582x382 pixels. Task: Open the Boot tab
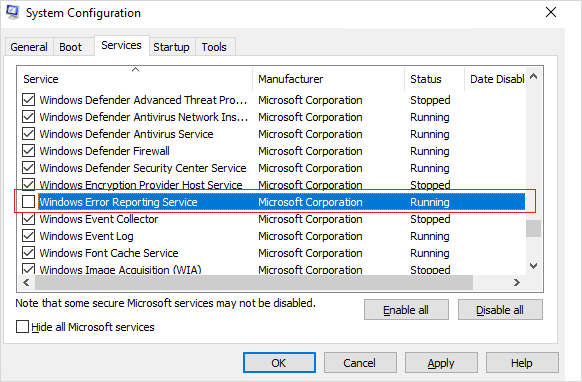pyautogui.click(x=71, y=47)
